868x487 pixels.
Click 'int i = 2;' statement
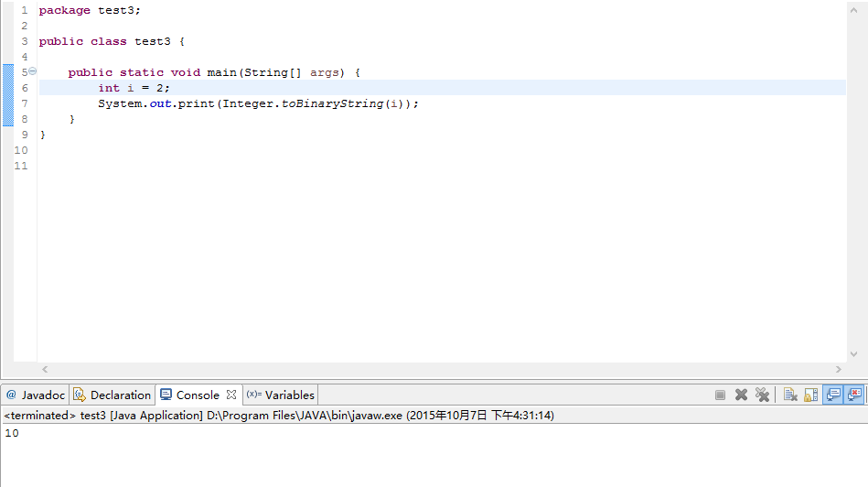pos(134,88)
